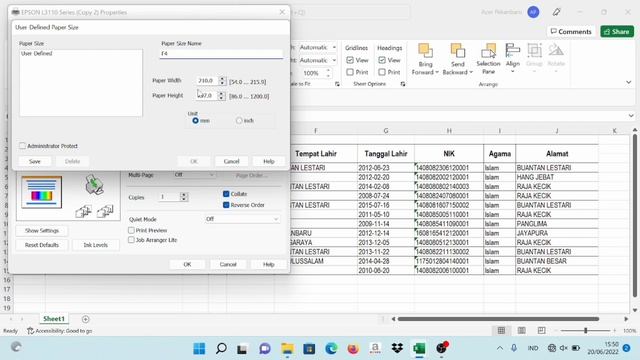The height and width of the screenshot is (360, 640).
Task: Click the Copies input field
Action: pos(169,197)
